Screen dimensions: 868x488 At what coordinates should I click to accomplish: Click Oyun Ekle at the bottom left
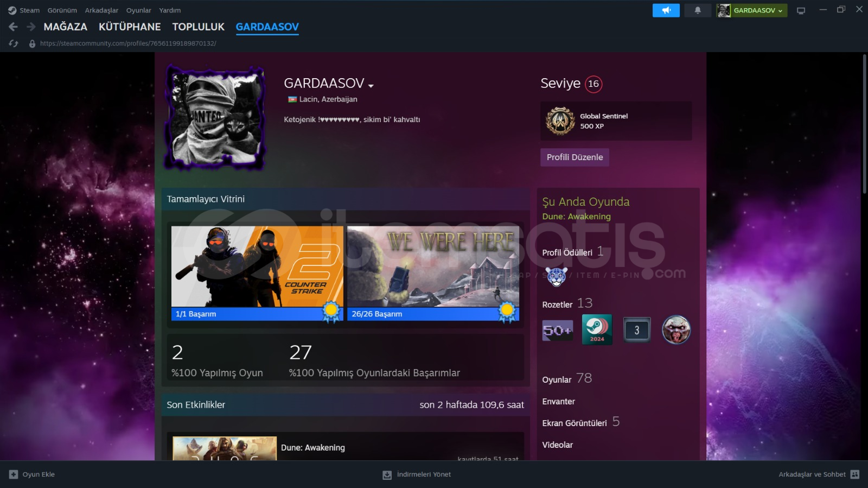point(39,474)
